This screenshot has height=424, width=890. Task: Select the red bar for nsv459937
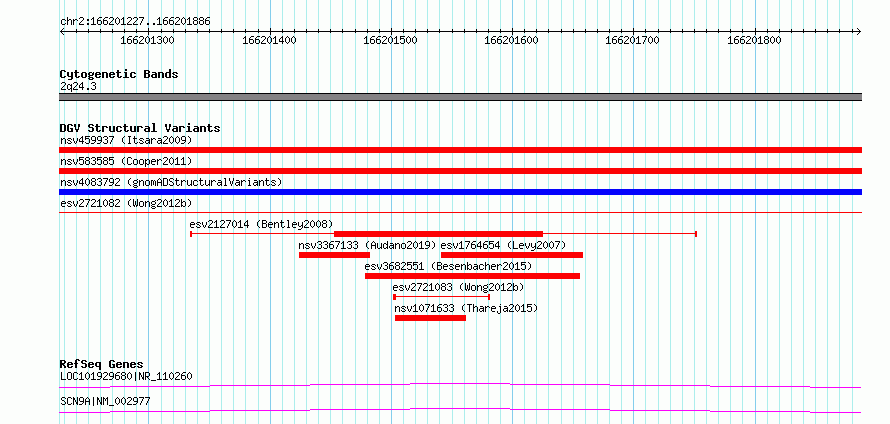pyautogui.click(x=460, y=150)
